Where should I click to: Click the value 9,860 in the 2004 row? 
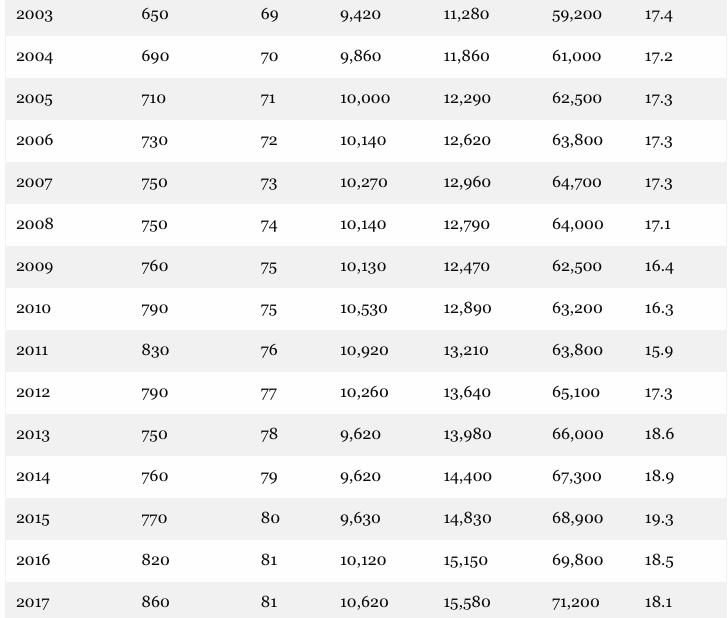(360, 57)
